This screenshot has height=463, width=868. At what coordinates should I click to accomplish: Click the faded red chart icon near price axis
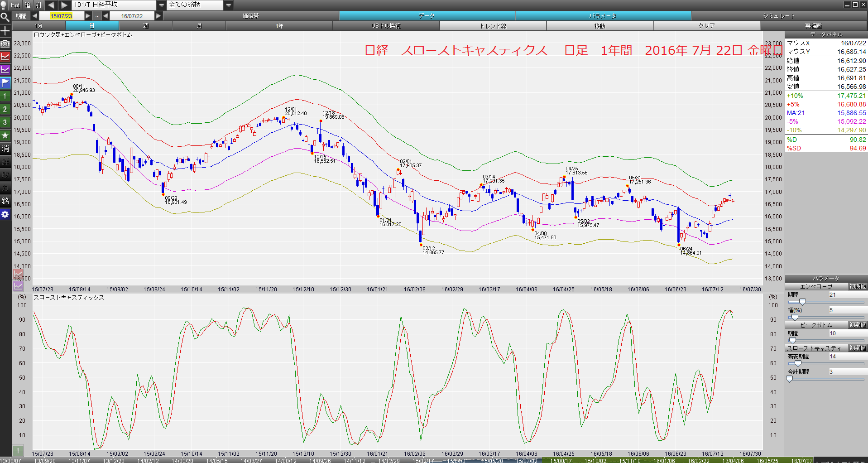[18, 274]
